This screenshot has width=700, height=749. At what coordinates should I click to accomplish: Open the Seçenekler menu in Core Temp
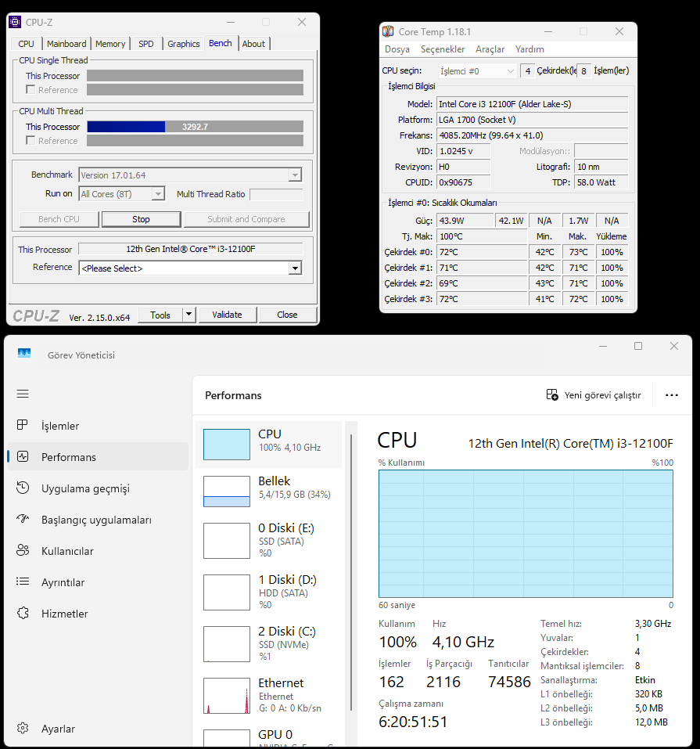443,49
